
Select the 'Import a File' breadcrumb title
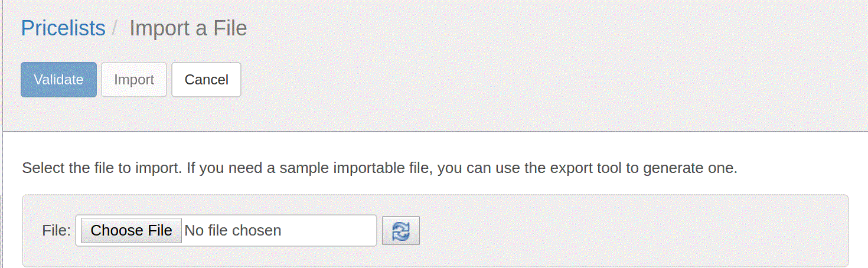tap(188, 28)
